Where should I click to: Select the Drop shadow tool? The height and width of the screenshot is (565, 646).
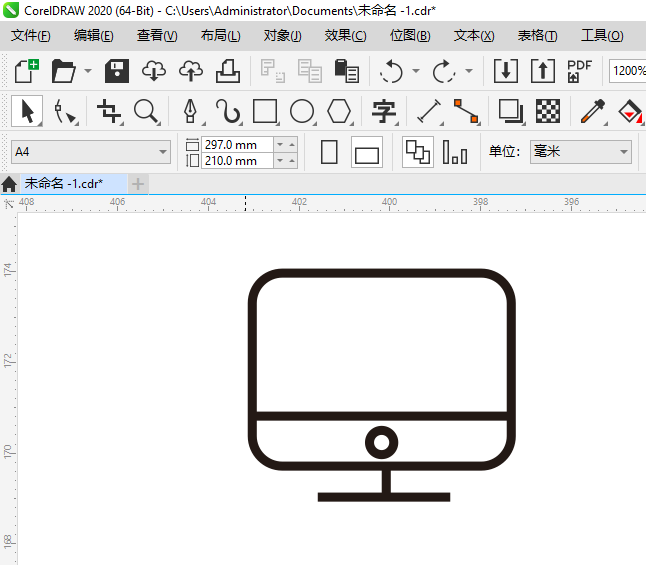click(x=511, y=111)
